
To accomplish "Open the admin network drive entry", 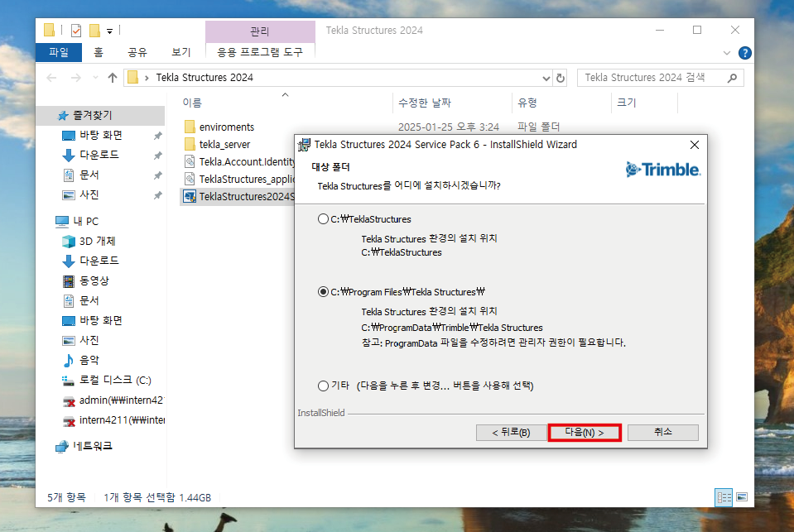I will (121, 400).
